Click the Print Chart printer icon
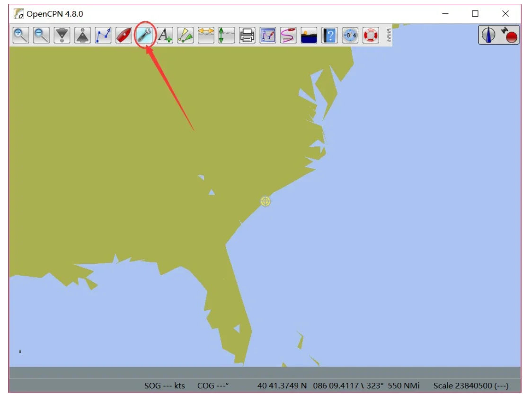Image resolution: width=532 pixels, height=396 pixels. (247, 35)
